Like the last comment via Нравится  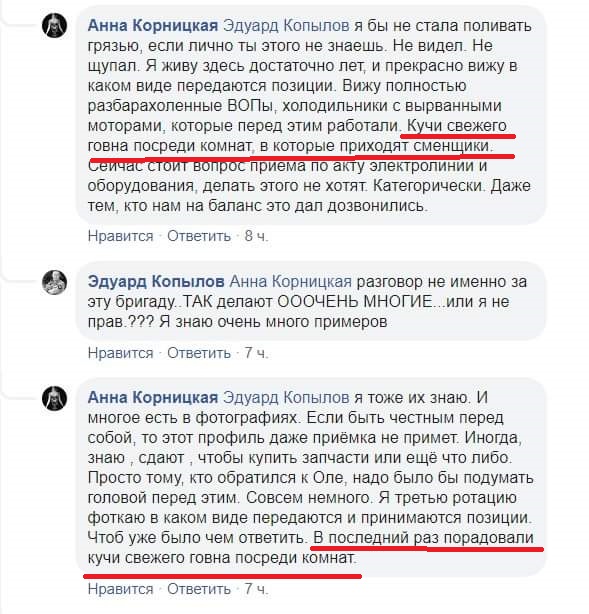(121, 589)
